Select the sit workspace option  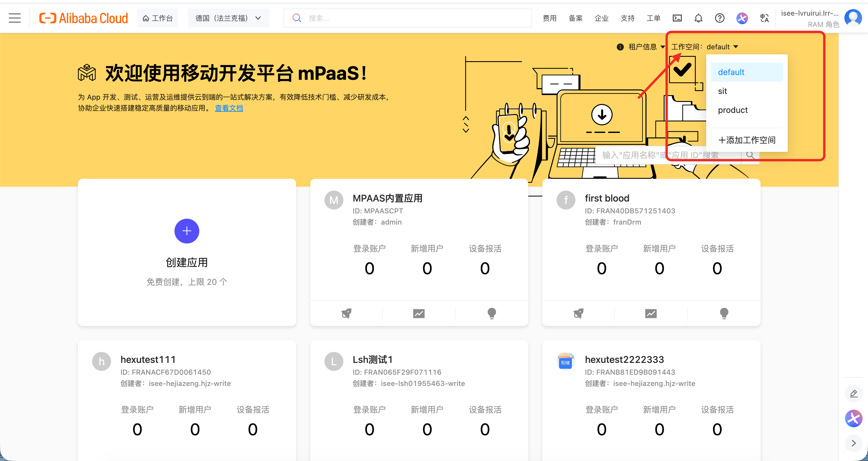pyautogui.click(x=722, y=91)
